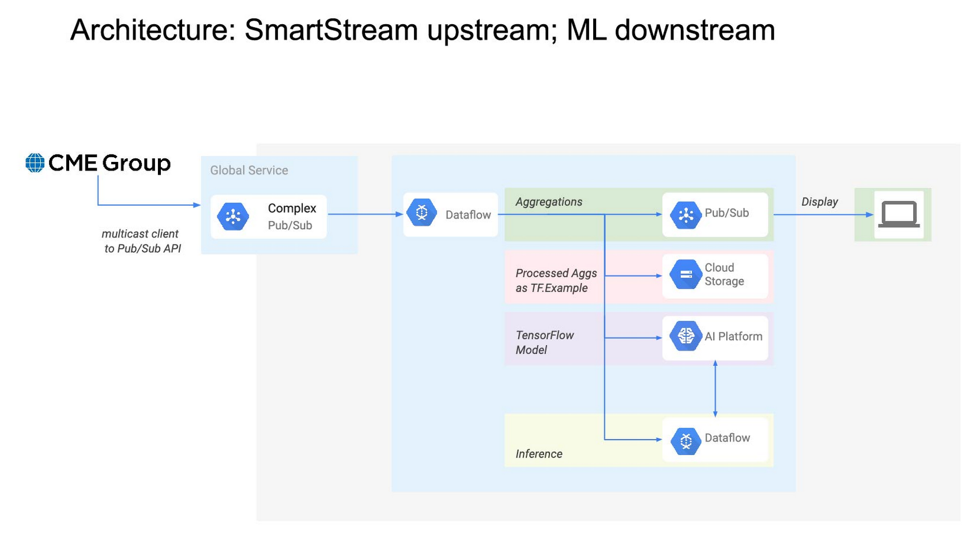Select the 'Inference' label

click(539, 454)
